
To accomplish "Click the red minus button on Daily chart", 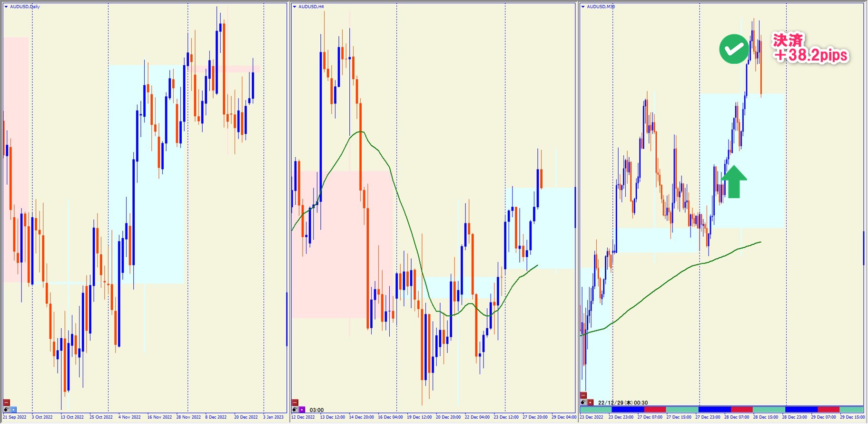I will [7, 403].
